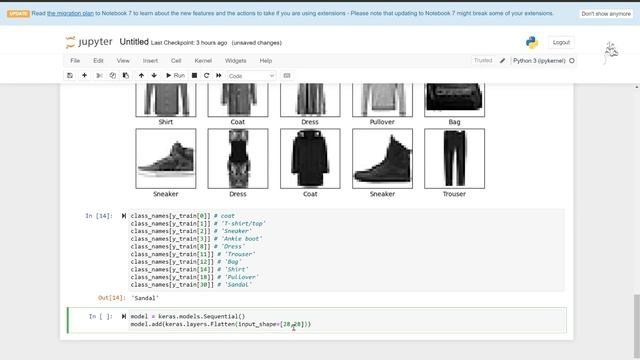The height and width of the screenshot is (360, 640).
Task: Copy selected cells icon
Action: [x=113, y=76]
